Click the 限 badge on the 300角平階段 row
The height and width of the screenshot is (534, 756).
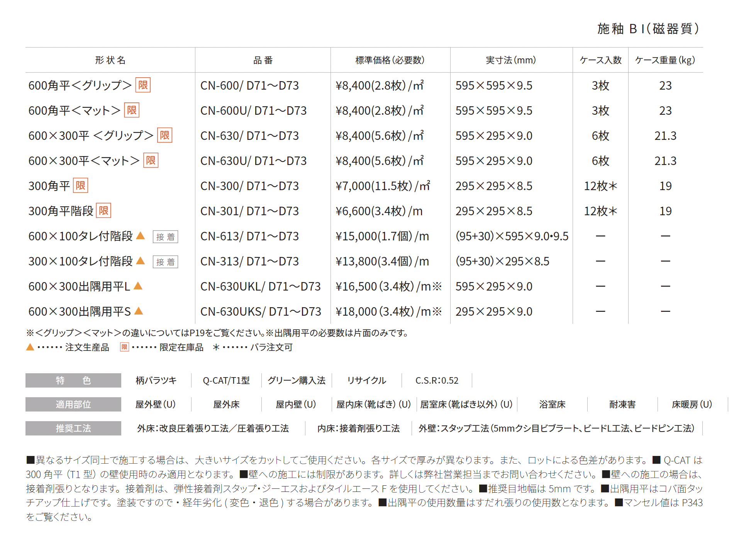click(x=103, y=211)
